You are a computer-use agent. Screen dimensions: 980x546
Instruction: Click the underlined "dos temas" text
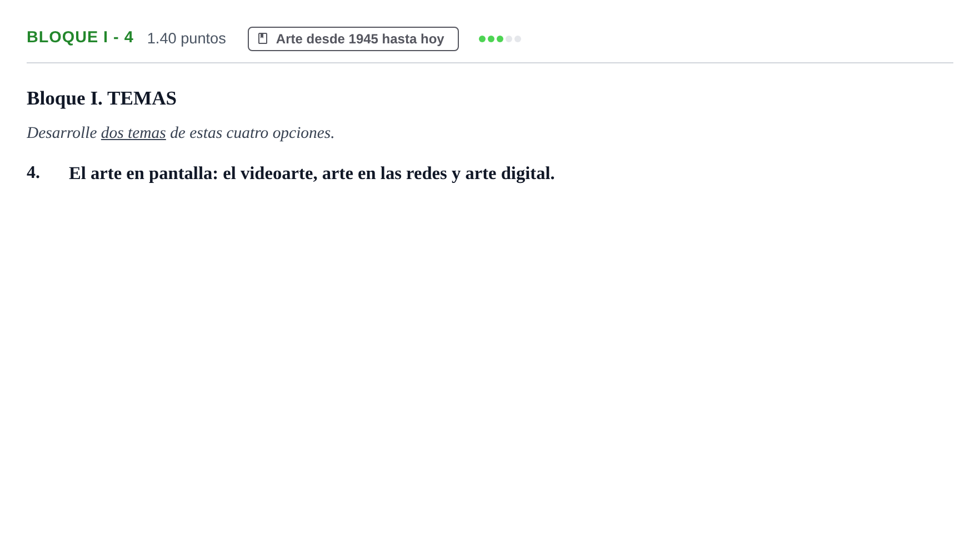click(133, 133)
